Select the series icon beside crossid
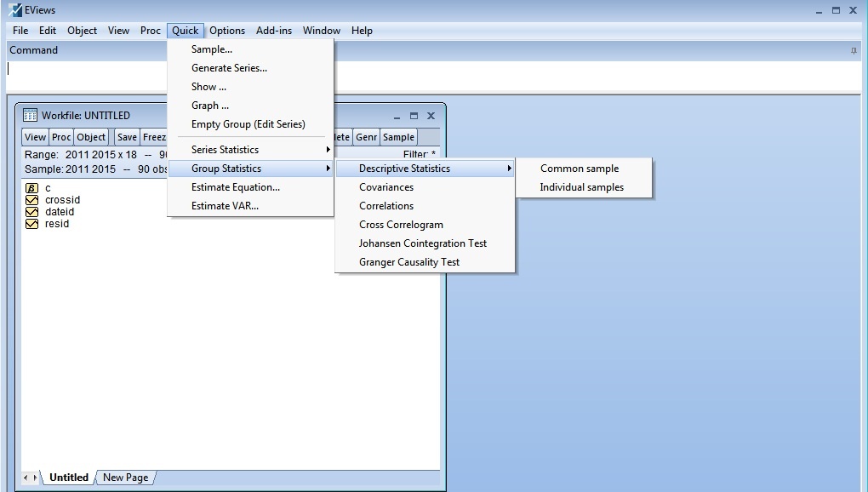868x492 pixels. [x=32, y=200]
